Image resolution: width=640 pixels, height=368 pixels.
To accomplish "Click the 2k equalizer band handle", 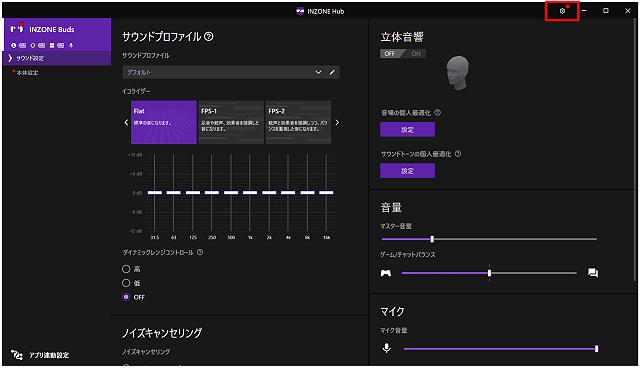I will (x=269, y=193).
